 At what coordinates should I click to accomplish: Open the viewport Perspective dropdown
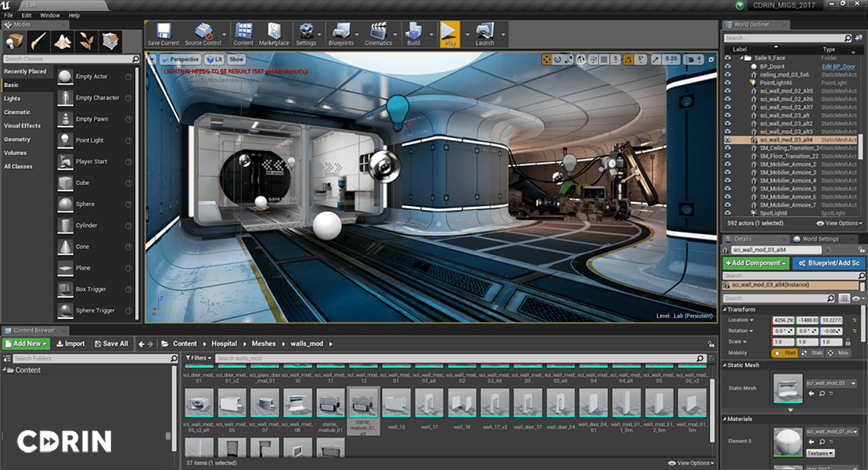coord(181,60)
